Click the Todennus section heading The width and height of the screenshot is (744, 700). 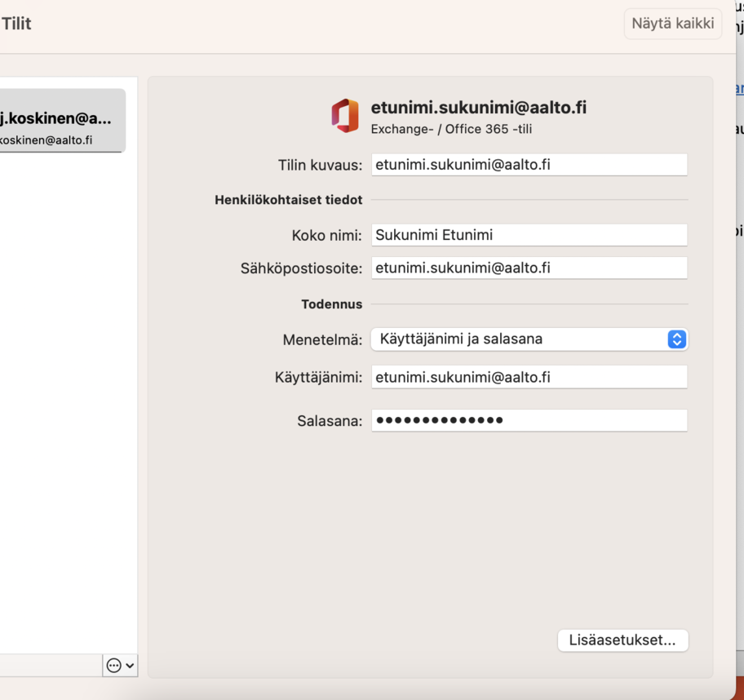(331, 304)
